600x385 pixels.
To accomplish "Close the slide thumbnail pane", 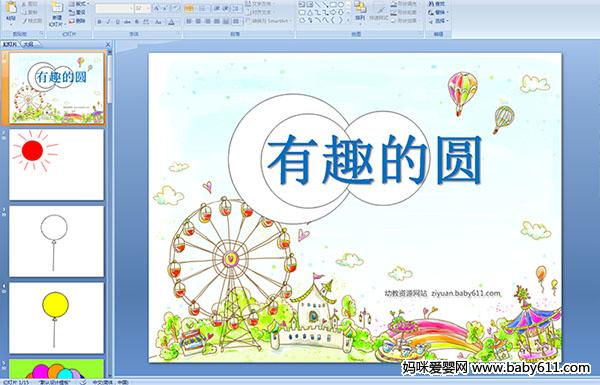I will click(108, 44).
